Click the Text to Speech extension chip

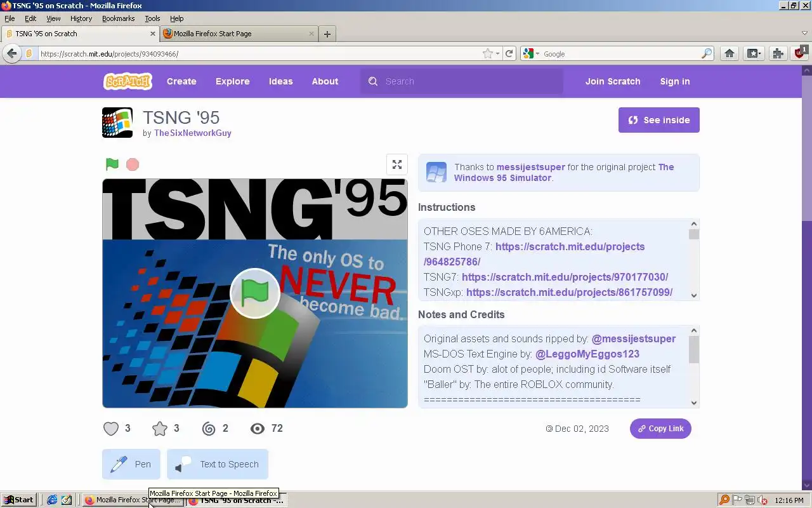click(218, 464)
